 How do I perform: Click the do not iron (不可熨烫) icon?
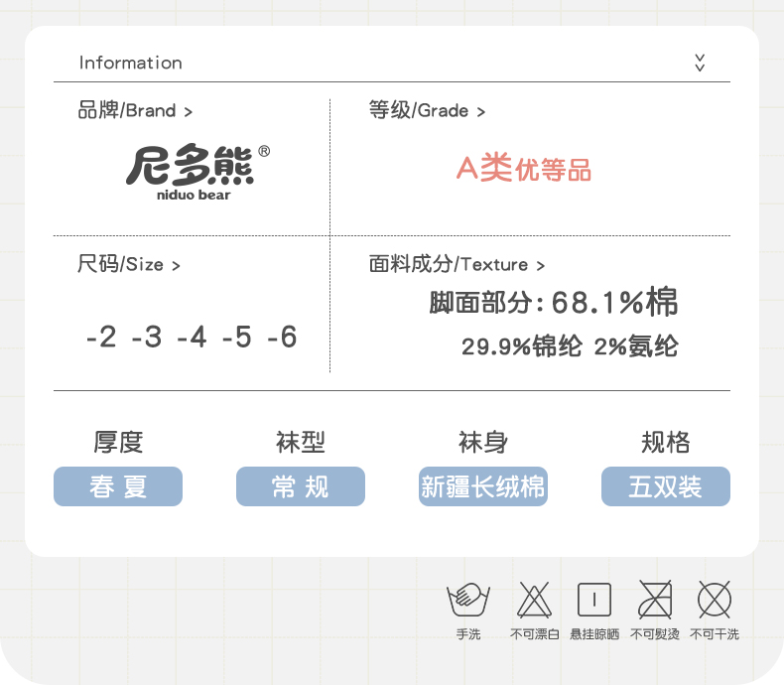tap(655, 600)
